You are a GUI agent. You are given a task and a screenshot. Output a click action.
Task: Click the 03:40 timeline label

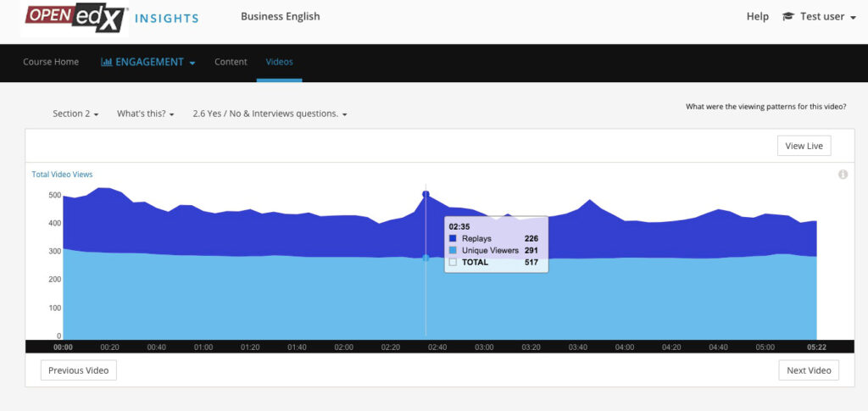pyautogui.click(x=578, y=347)
